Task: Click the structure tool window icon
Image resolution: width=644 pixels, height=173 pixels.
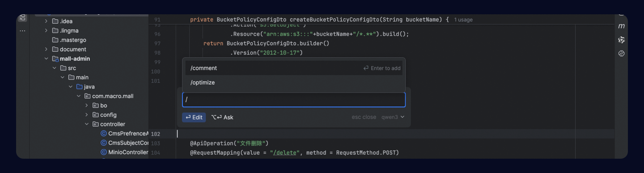Action: click(x=22, y=18)
